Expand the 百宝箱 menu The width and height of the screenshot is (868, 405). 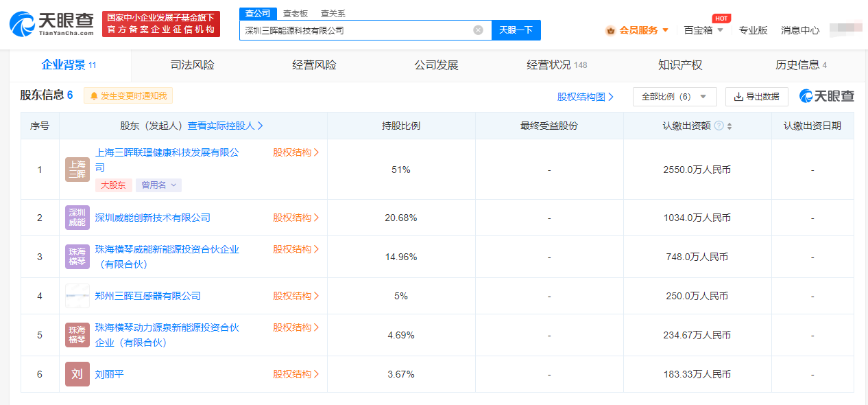(703, 30)
